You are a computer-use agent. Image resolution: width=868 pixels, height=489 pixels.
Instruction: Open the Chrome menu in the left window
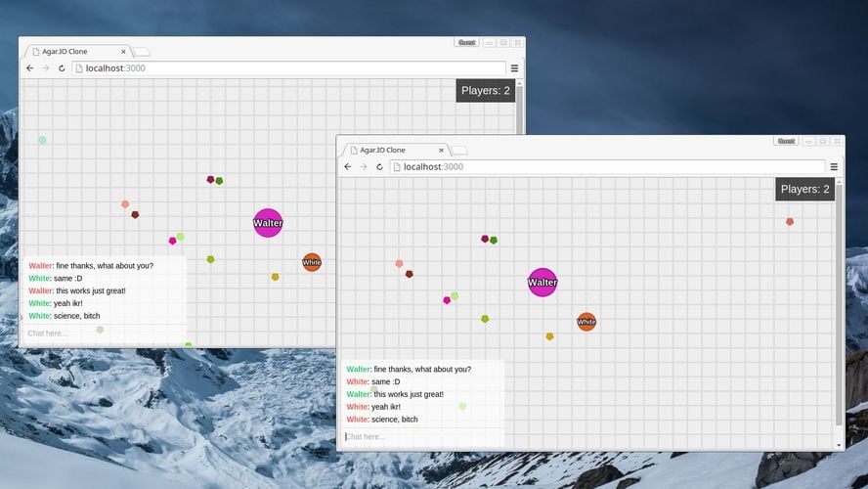click(514, 68)
